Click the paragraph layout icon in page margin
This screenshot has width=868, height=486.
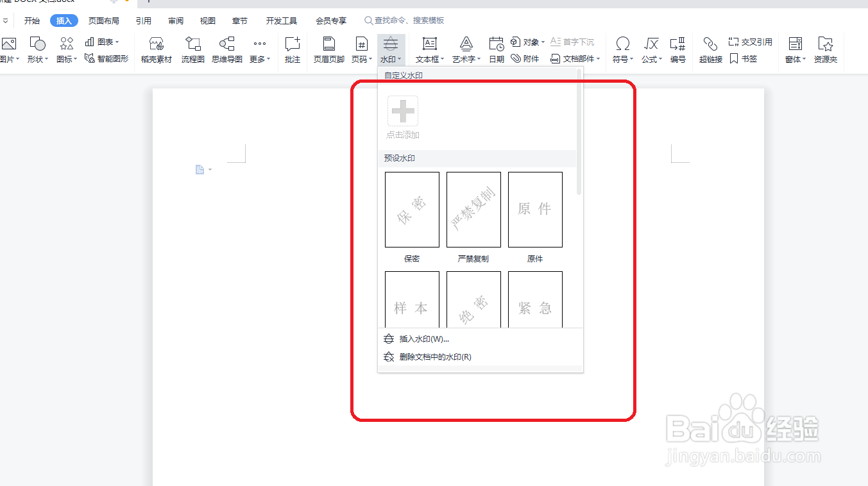[200, 169]
